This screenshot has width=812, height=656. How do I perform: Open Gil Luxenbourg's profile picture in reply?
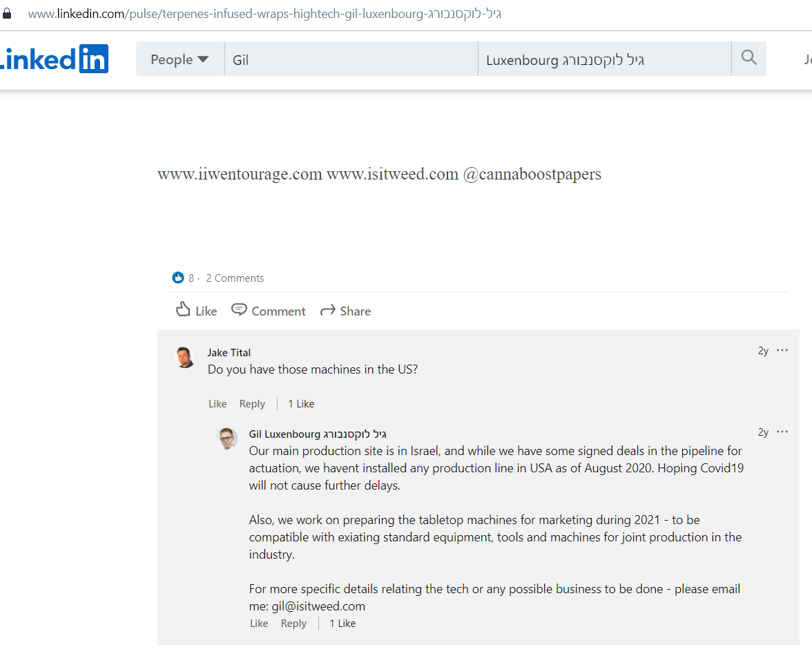coord(226,438)
